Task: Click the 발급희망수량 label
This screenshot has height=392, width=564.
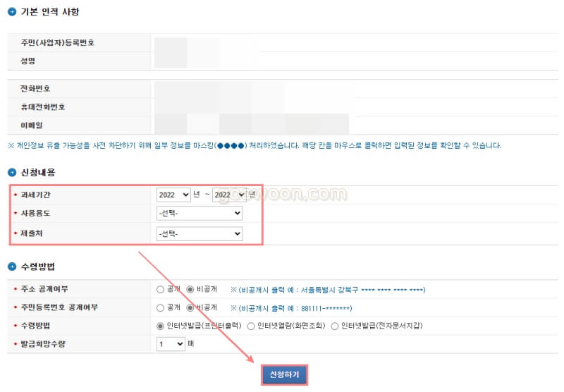Action: click(x=43, y=344)
